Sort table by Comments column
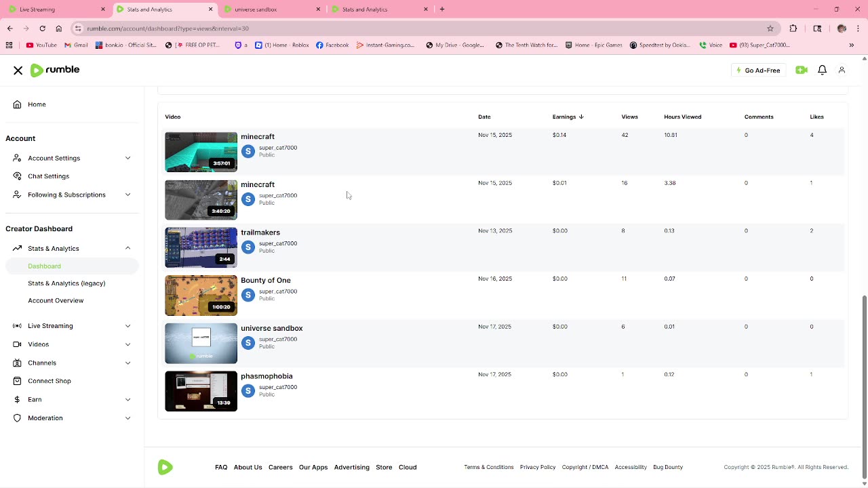The width and height of the screenshot is (868, 488). coord(759,117)
